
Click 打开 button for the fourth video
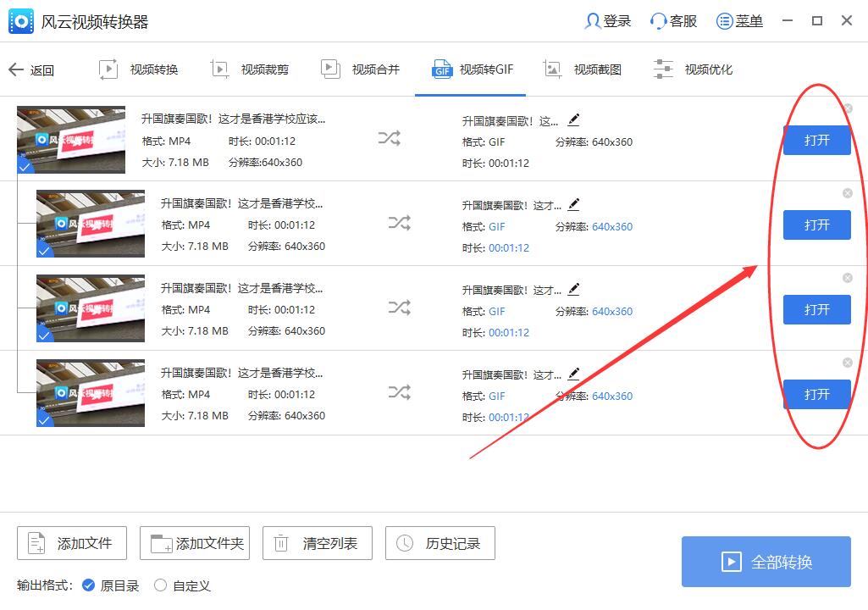(816, 395)
